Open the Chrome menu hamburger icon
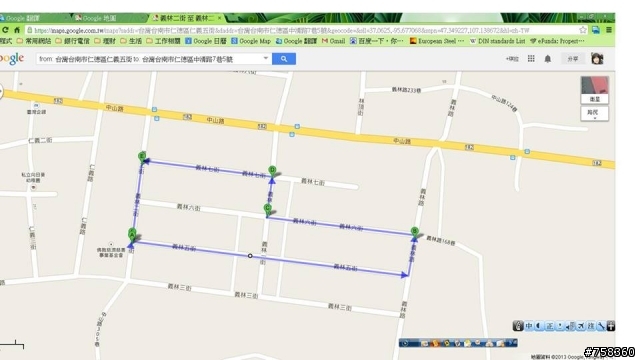The image size is (640, 360). point(609,30)
